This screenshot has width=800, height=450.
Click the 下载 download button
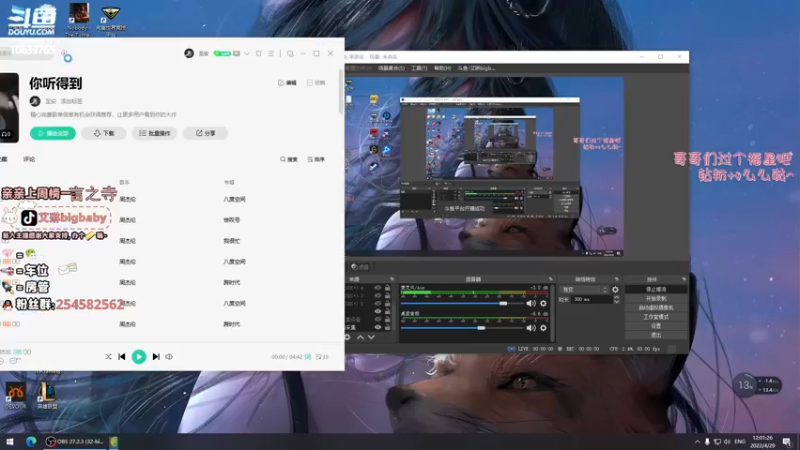point(104,133)
